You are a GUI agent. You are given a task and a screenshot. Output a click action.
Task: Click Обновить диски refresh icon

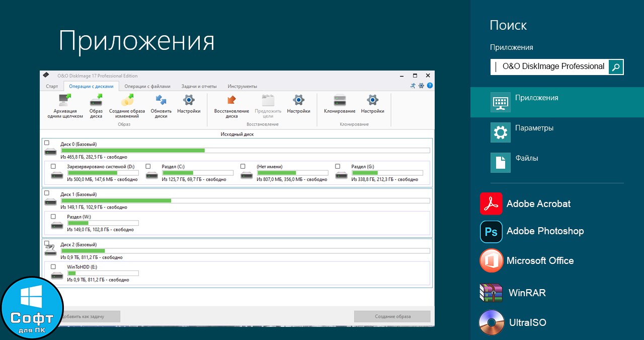click(x=161, y=99)
